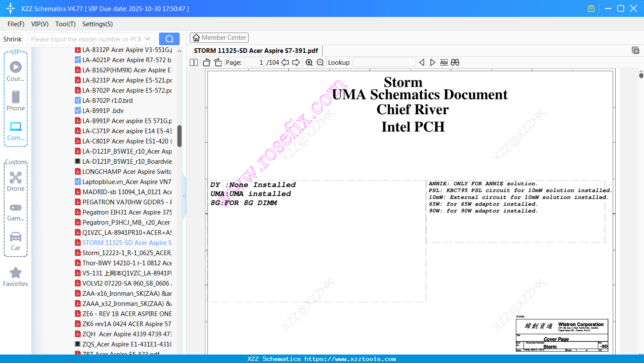Go to the next page arrow

(x=296, y=62)
